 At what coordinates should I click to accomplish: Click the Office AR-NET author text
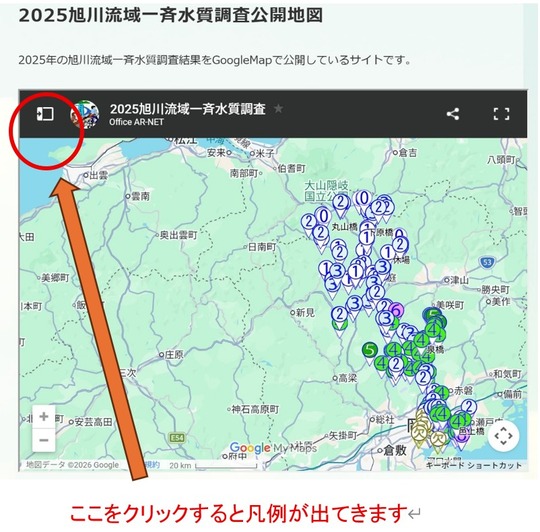[x=136, y=122]
